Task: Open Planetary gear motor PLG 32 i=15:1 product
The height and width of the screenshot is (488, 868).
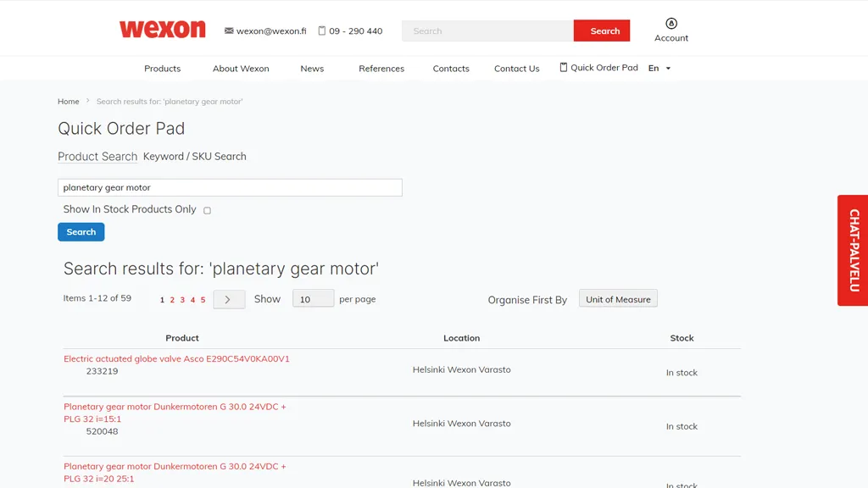Action: [175, 413]
